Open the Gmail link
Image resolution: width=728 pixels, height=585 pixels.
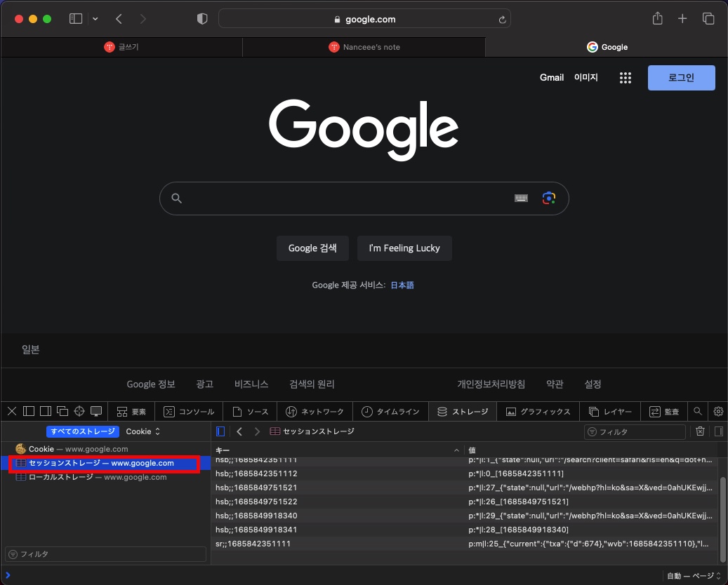[x=552, y=77]
